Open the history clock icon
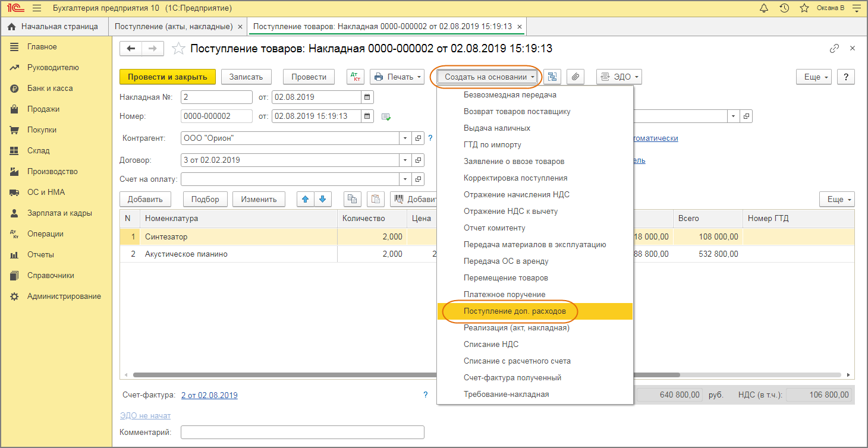 pyautogui.click(x=784, y=8)
